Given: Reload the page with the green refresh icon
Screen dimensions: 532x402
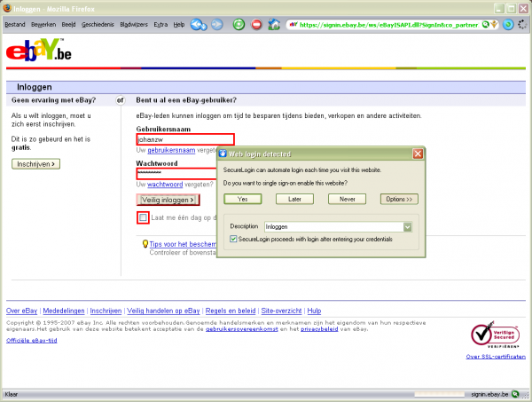Looking at the screenshot, I should point(239,25).
